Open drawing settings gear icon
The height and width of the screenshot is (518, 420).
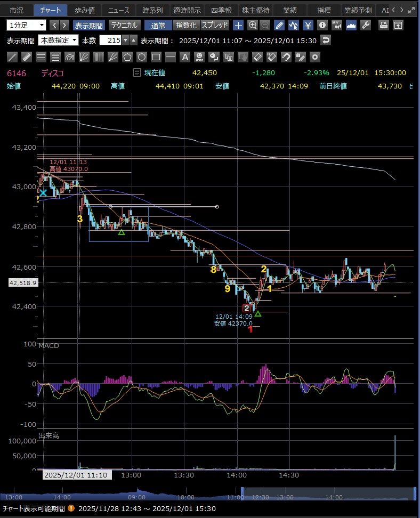pos(315,57)
